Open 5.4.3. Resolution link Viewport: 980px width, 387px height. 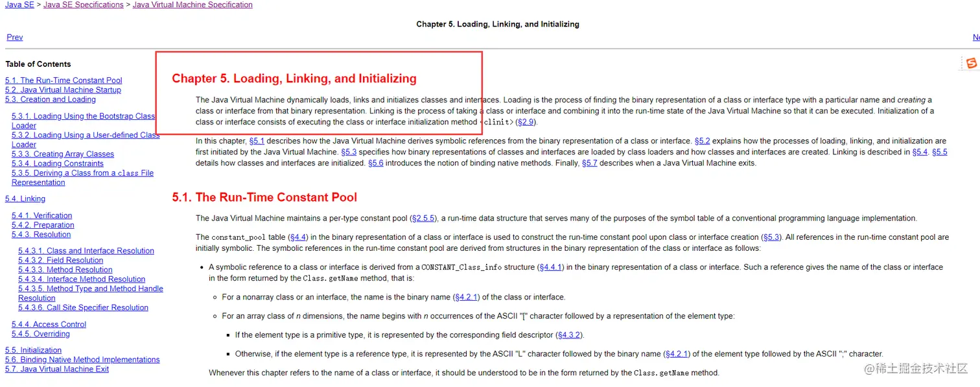click(x=41, y=235)
